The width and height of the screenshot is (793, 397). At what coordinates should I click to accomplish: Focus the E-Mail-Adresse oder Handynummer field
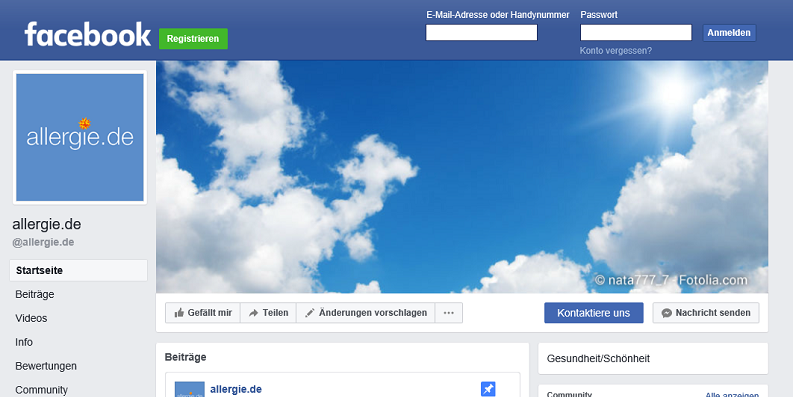pos(481,33)
